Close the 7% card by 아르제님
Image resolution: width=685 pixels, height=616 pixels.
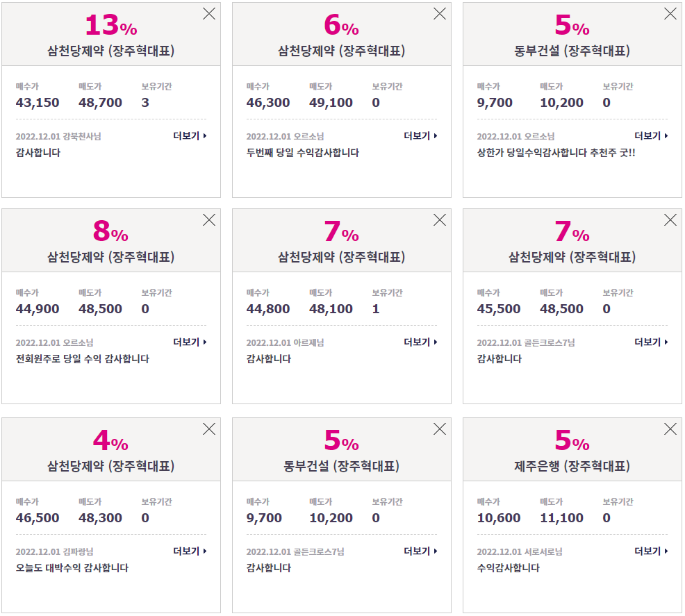pos(440,220)
